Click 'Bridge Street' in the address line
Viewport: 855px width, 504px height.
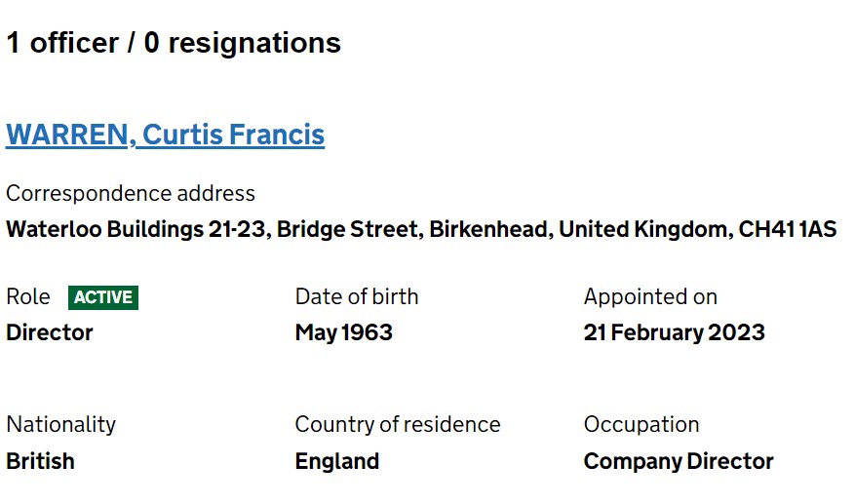point(349,229)
